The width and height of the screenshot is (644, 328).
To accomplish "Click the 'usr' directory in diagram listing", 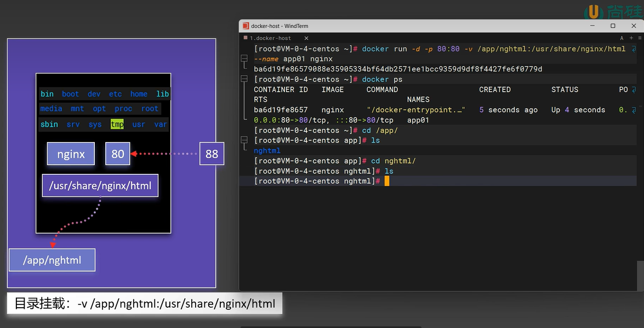I will point(139,124).
